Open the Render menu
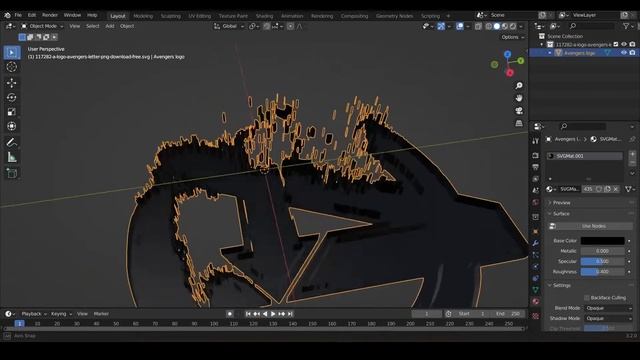Screen dimensions: 640x360 tap(50, 15)
